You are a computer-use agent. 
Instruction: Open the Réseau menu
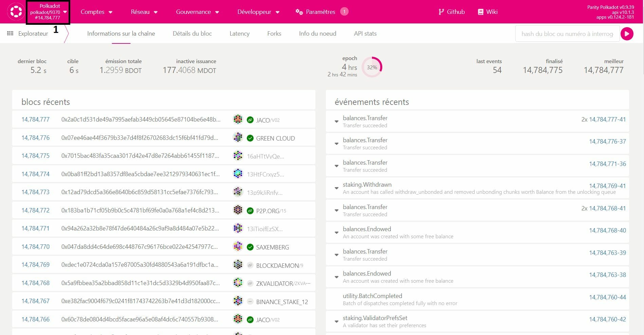click(144, 12)
